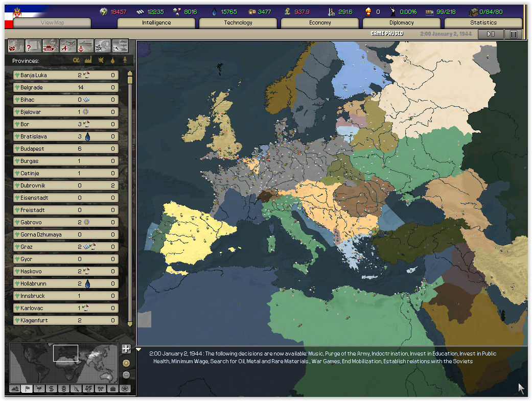This screenshot has width=532, height=401.
Task: Sort provinces by oil drop icon
Action: [x=112, y=60]
